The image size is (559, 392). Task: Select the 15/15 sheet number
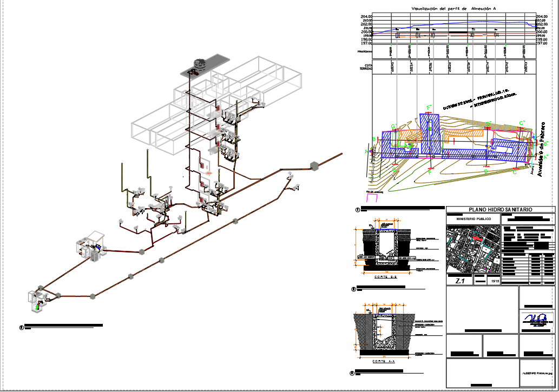pyautogui.click(x=494, y=281)
